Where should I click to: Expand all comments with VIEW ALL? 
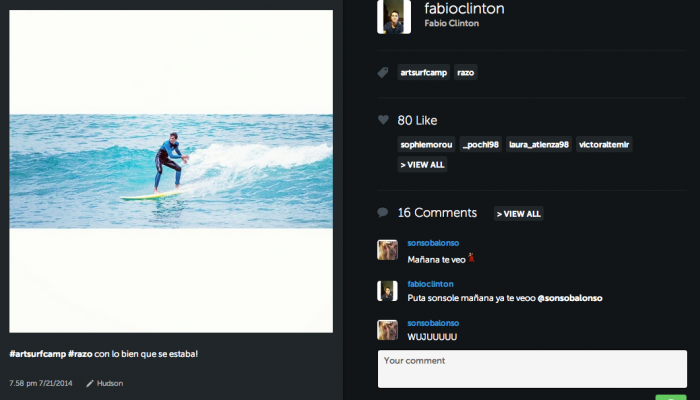click(x=518, y=213)
